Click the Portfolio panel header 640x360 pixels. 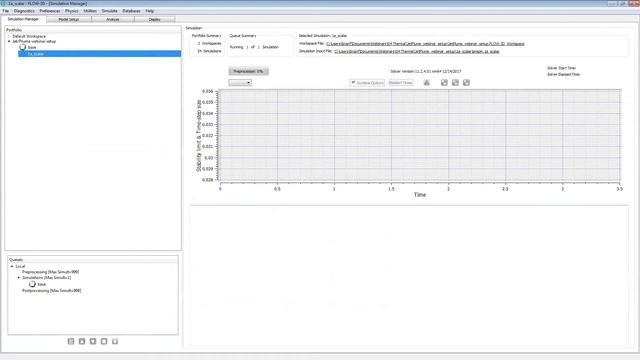point(93,30)
